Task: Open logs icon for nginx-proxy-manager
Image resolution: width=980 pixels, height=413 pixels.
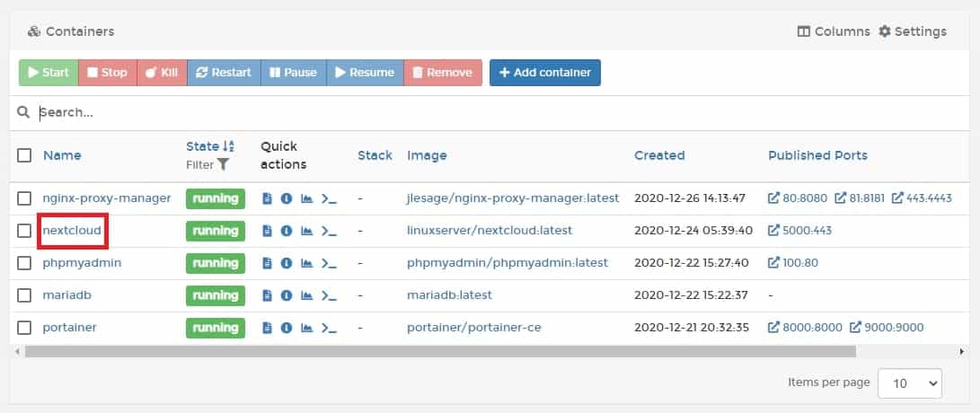Action: point(267,198)
